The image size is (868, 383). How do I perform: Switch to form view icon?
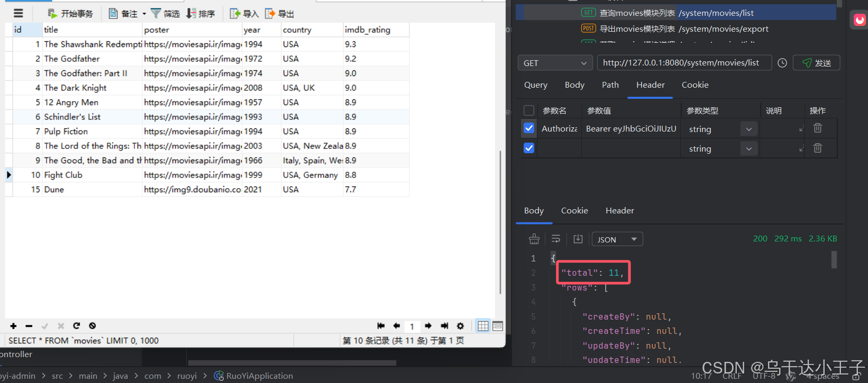(498, 326)
